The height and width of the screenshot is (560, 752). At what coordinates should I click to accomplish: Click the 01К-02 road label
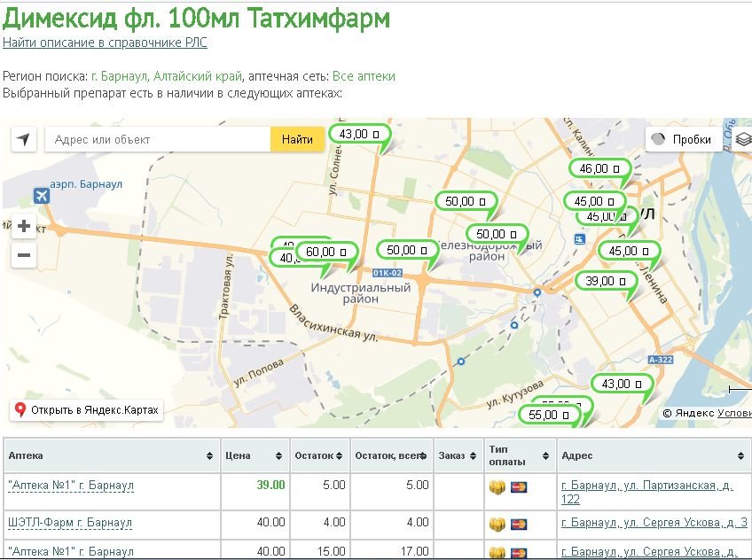click(388, 273)
